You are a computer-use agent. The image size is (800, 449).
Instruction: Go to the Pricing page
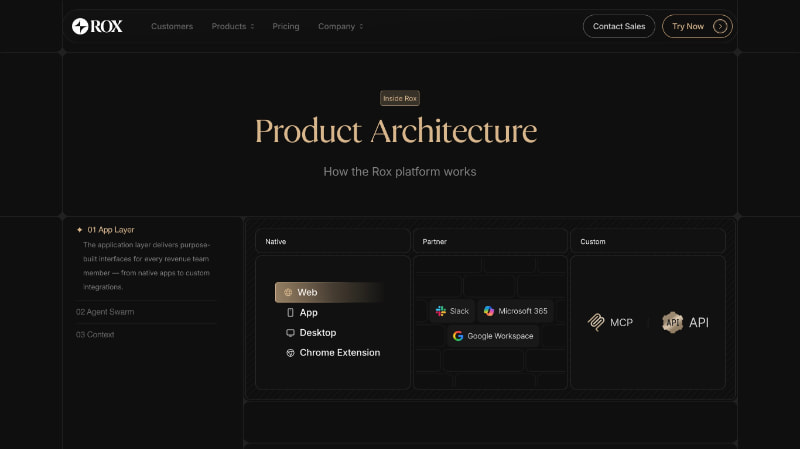click(x=286, y=27)
